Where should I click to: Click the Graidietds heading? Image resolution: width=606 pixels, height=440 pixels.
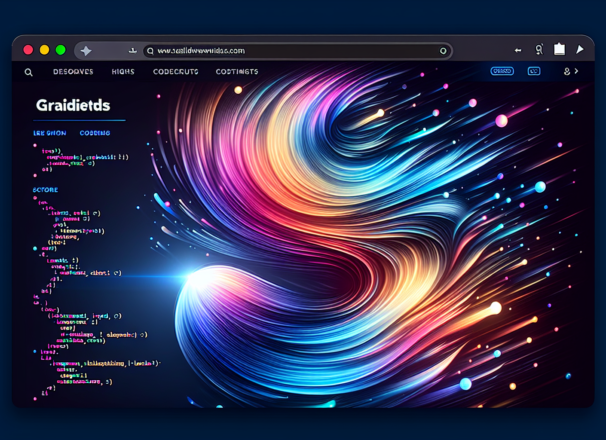73,105
